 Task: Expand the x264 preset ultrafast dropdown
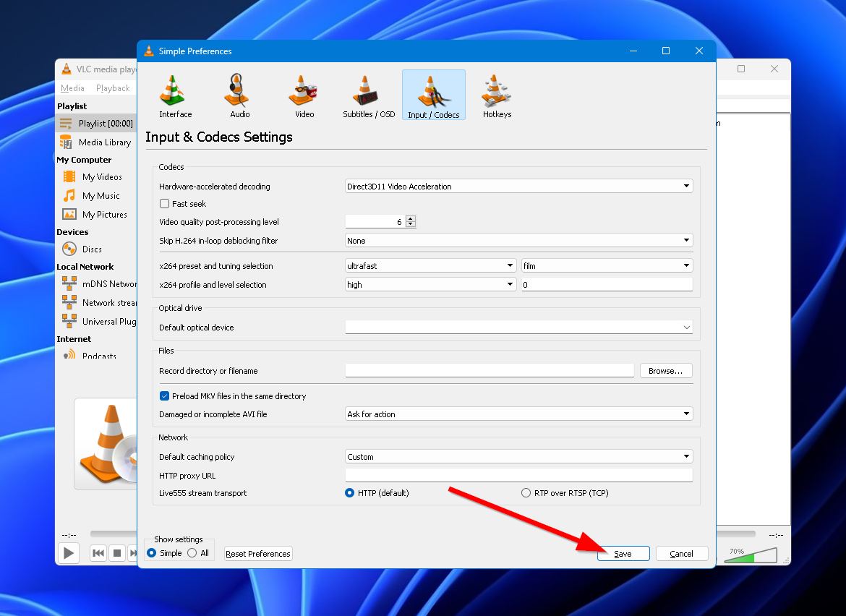pos(431,266)
